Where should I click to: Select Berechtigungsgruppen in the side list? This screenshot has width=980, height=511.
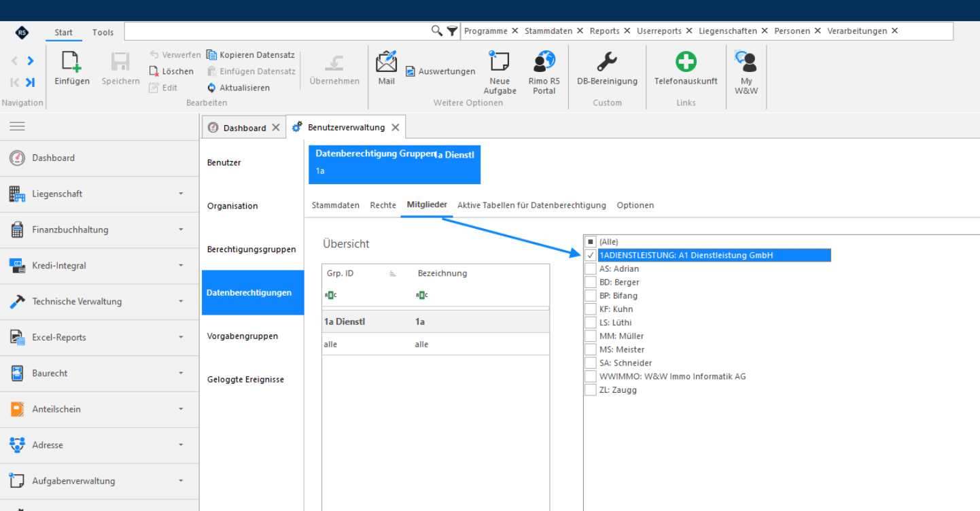click(251, 249)
